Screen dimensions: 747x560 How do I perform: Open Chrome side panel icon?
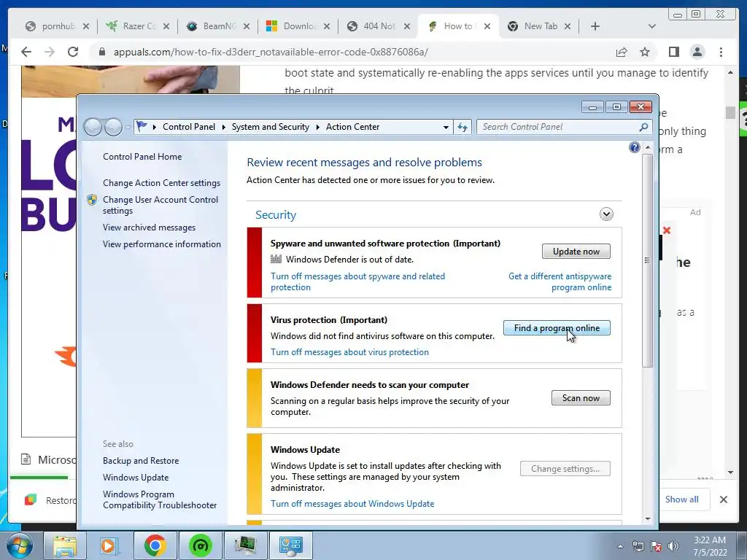pyautogui.click(x=673, y=52)
